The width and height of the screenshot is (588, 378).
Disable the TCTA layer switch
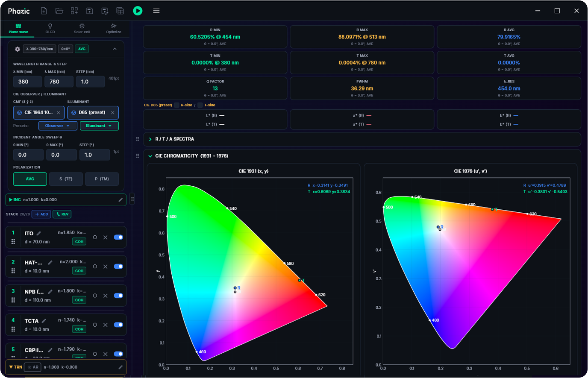click(118, 325)
